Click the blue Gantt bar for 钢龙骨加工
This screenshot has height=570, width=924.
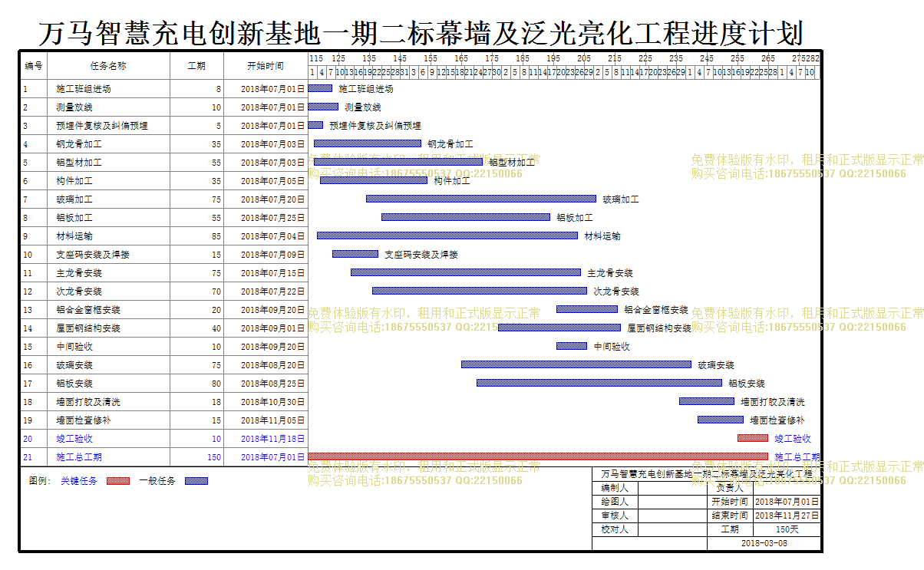[368, 143]
